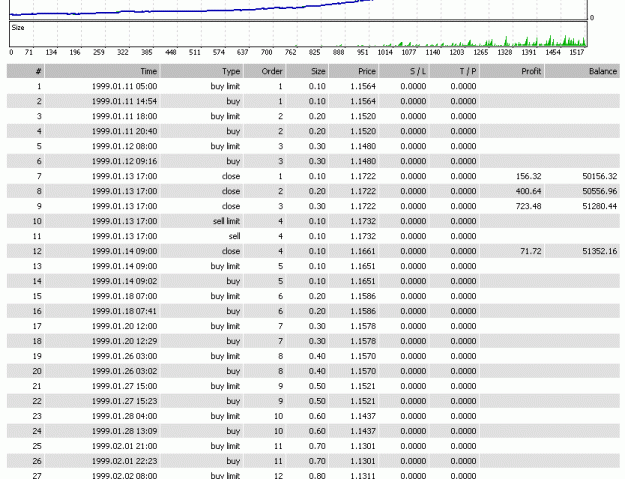Image resolution: width=625 pixels, height=479 pixels.
Task: Click size 0.60 in row 24
Action: coord(317,432)
